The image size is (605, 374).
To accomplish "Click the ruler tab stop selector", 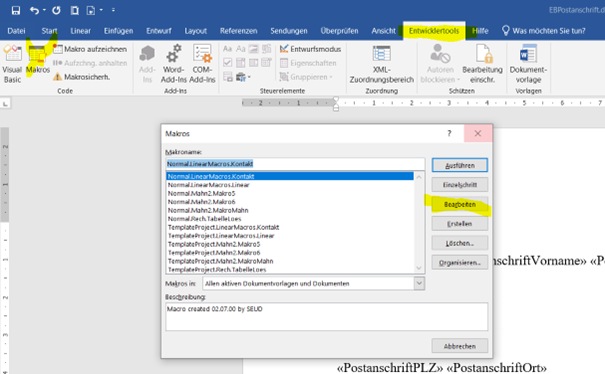I will coord(5,104).
